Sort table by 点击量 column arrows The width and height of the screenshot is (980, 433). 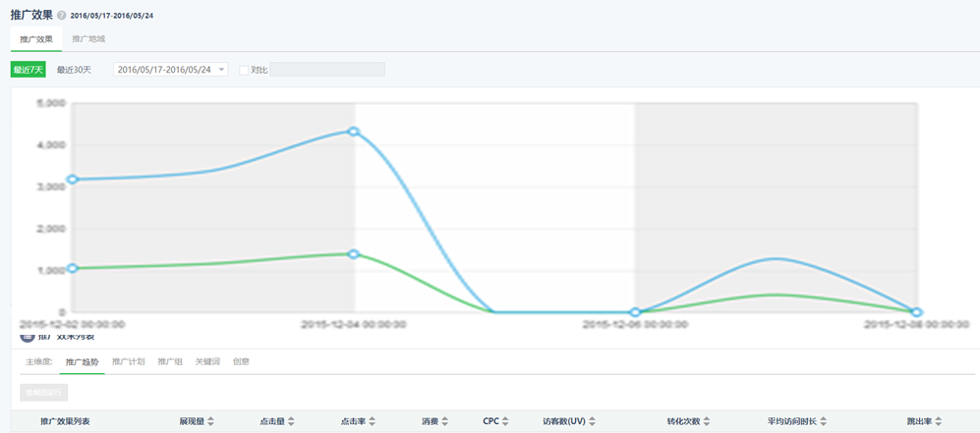click(291, 421)
